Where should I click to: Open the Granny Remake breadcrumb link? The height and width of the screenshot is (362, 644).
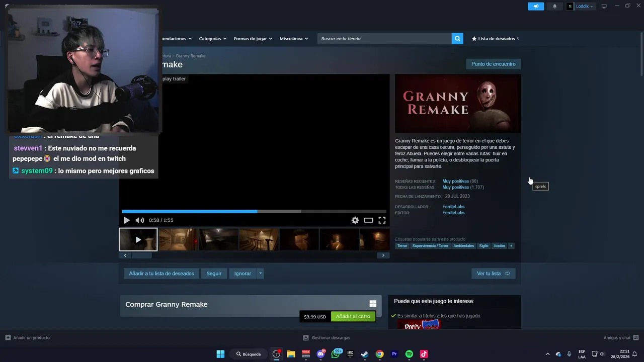[191, 56]
